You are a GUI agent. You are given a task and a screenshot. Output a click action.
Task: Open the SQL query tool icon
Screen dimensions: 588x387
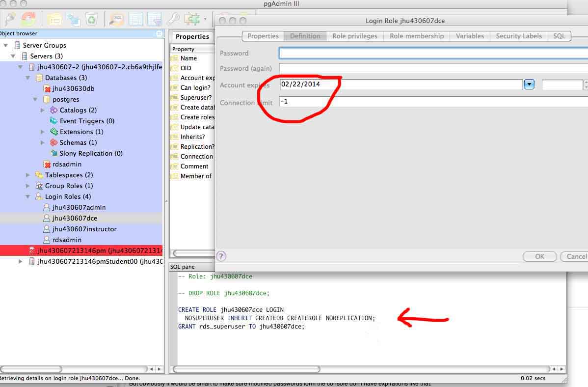click(x=116, y=19)
